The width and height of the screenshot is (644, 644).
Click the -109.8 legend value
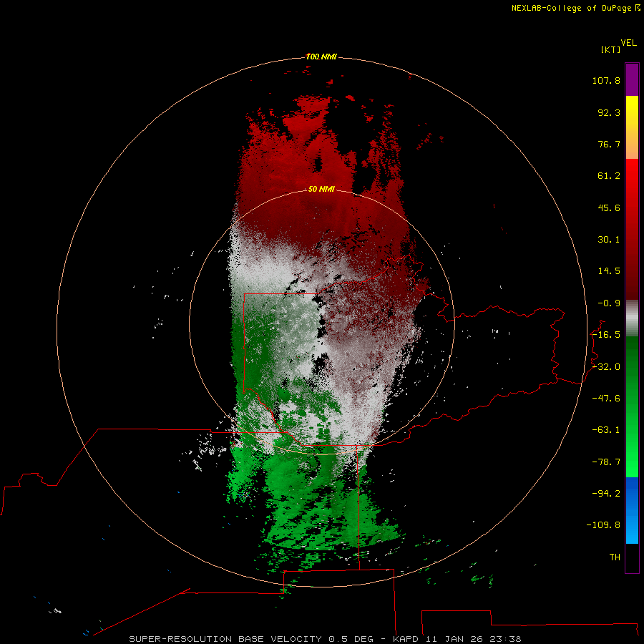click(603, 525)
